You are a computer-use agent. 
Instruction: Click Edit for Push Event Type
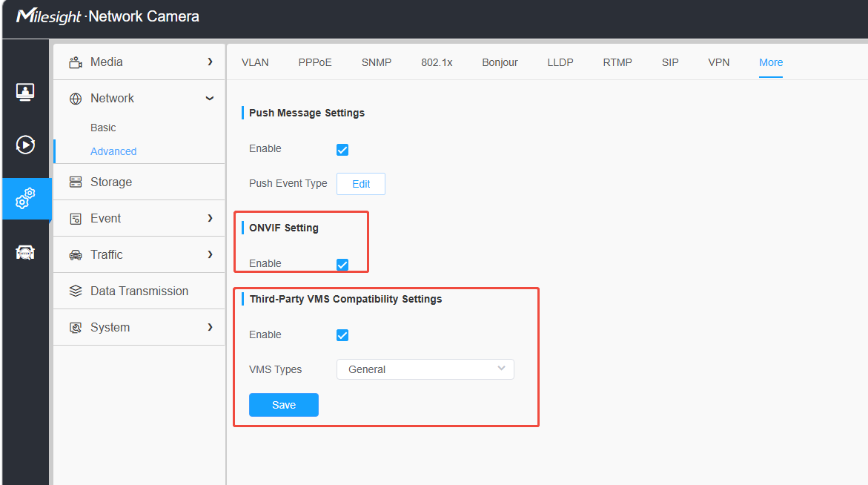(361, 184)
